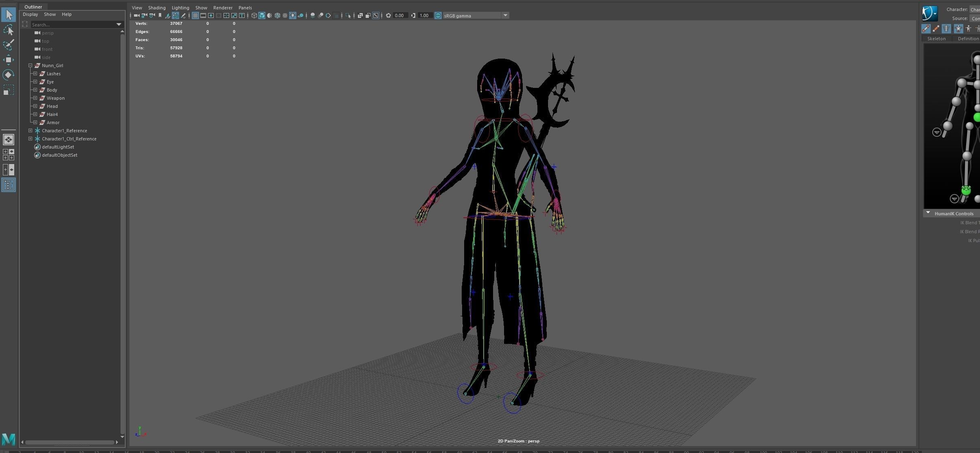
Task: Toggle resolution gate display
Action: 211,15
